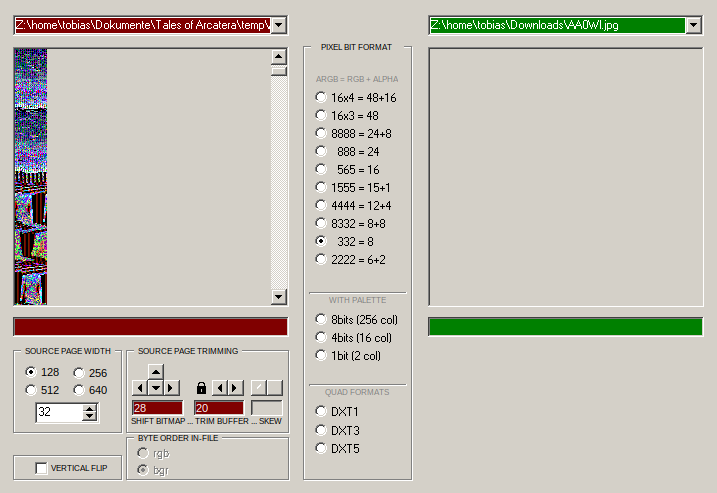Click the skew slash button
717x493 pixels.
[x=259, y=388]
